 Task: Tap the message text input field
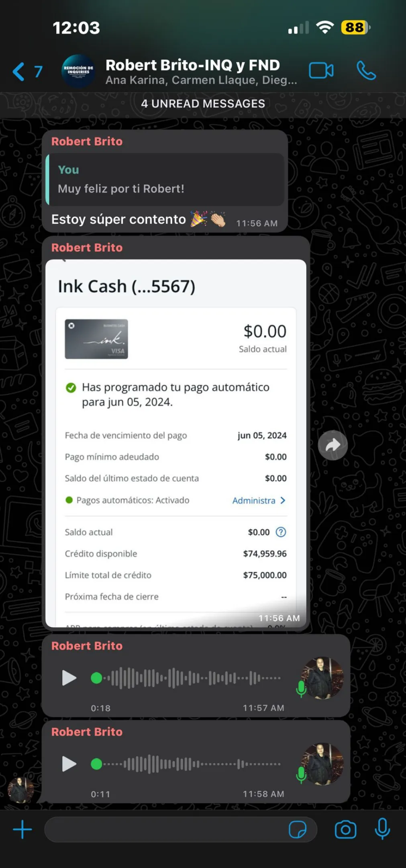pos(165,829)
